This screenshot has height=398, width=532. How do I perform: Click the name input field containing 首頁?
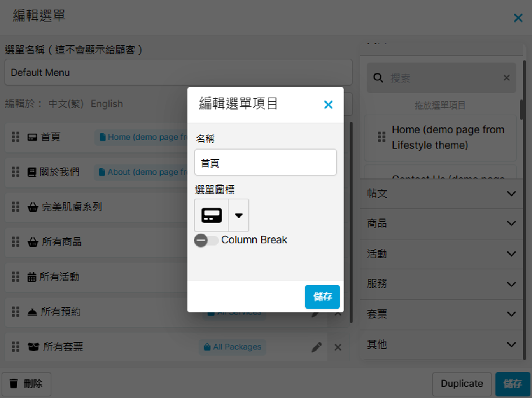click(x=265, y=162)
